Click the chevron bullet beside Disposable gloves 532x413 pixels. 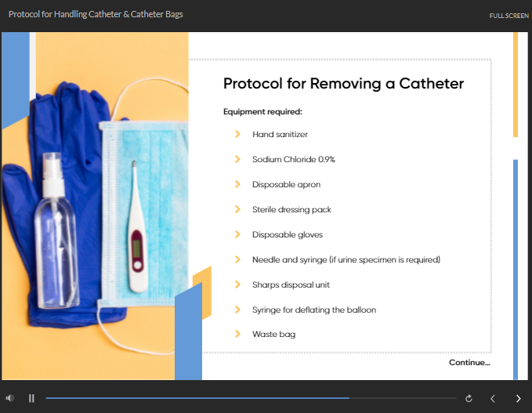(237, 234)
